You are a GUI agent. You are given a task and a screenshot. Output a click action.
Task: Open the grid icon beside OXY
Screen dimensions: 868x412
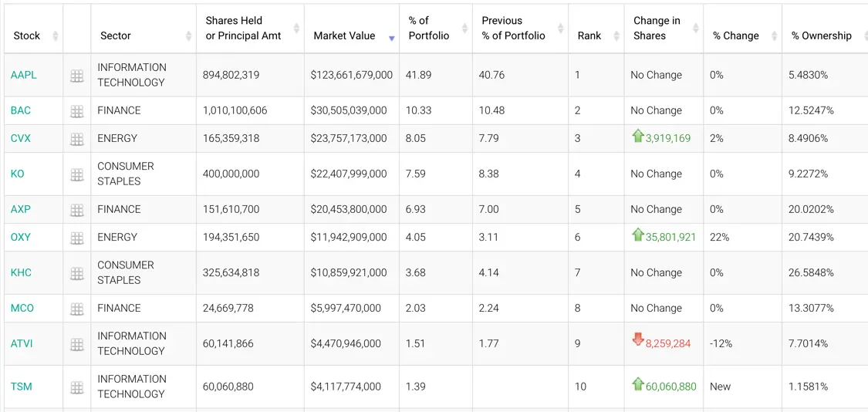77,238
